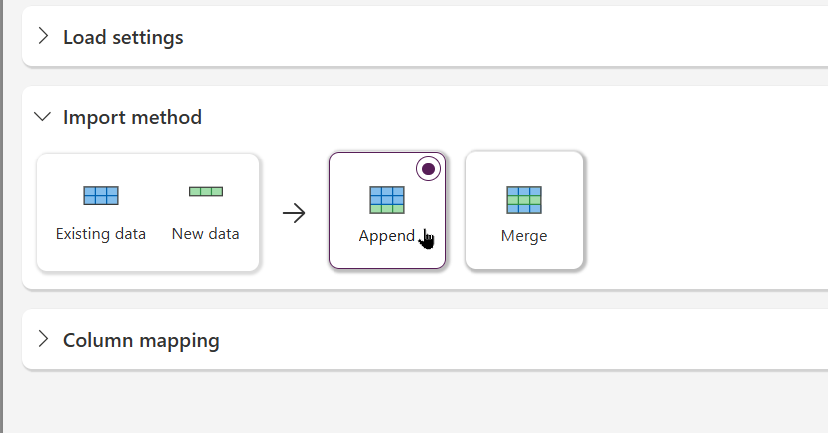Click the Column mapping heading text
The width and height of the screenshot is (828, 433).
tap(141, 341)
